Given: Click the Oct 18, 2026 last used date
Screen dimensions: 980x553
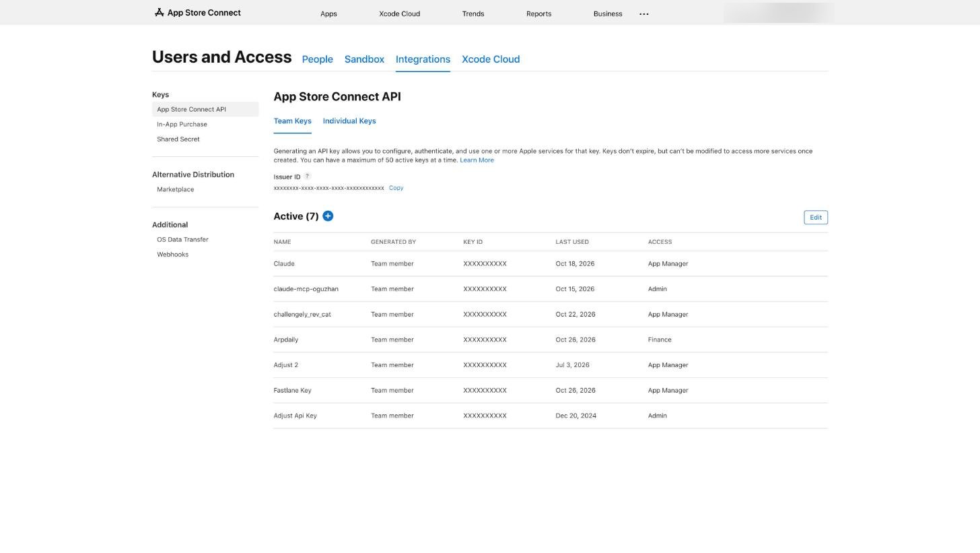Looking at the screenshot, I should [x=575, y=264].
